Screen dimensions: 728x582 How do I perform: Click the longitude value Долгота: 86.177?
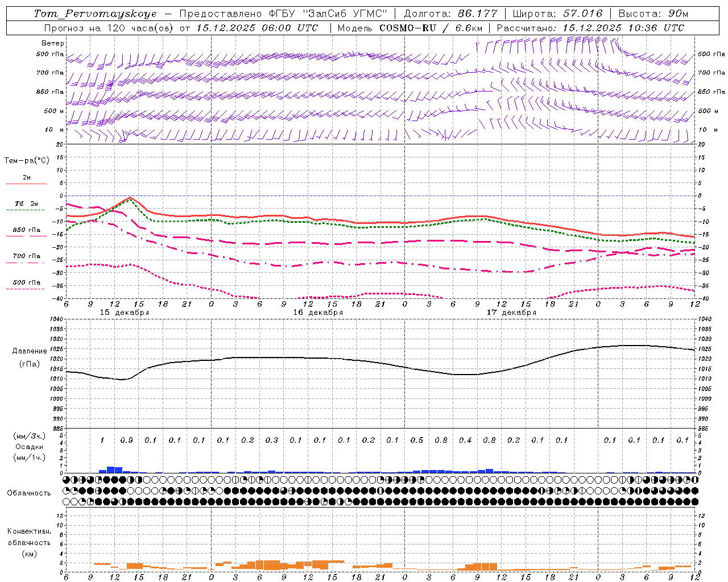[x=450, y=14]
